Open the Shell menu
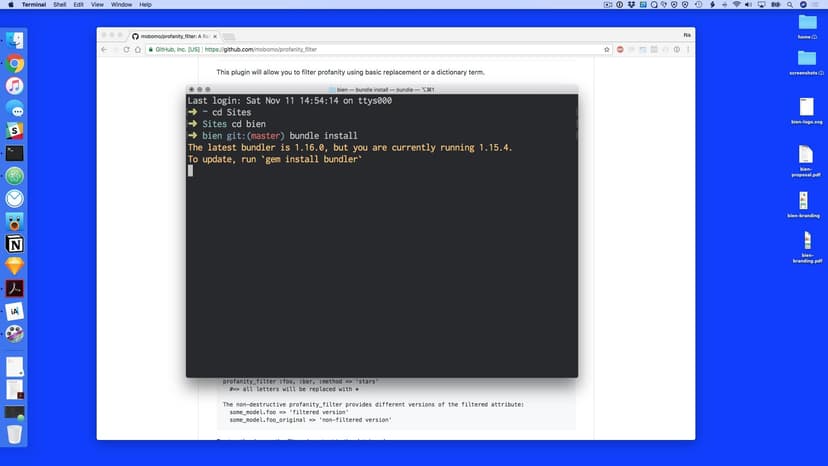828x466 pixels. coord(59,5)
